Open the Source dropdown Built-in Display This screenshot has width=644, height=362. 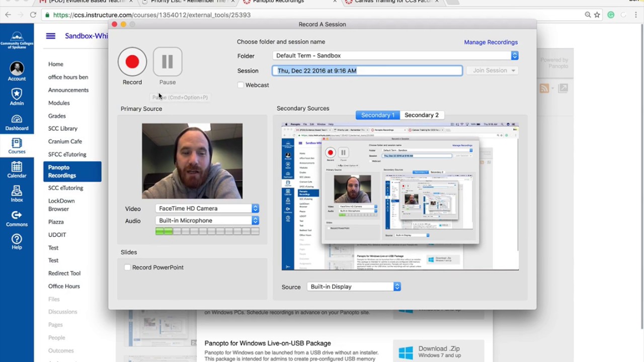tap(354, 287)
